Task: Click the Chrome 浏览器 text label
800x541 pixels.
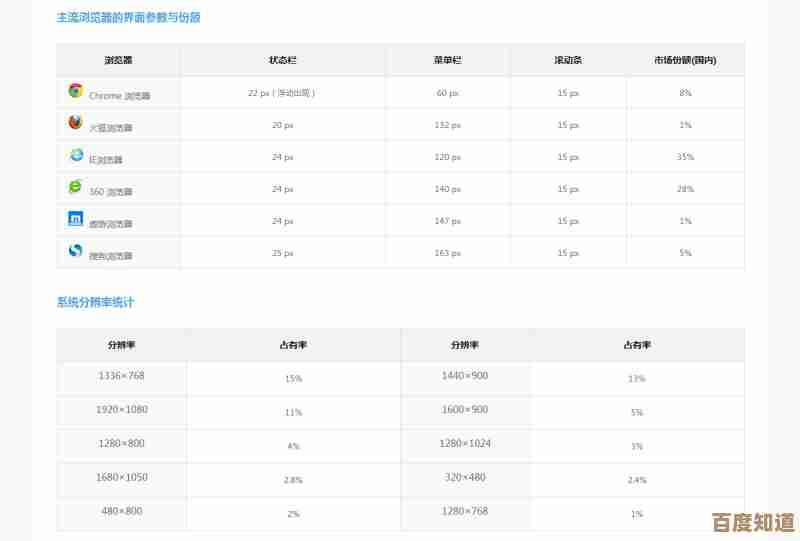Action: coord(119,96)
